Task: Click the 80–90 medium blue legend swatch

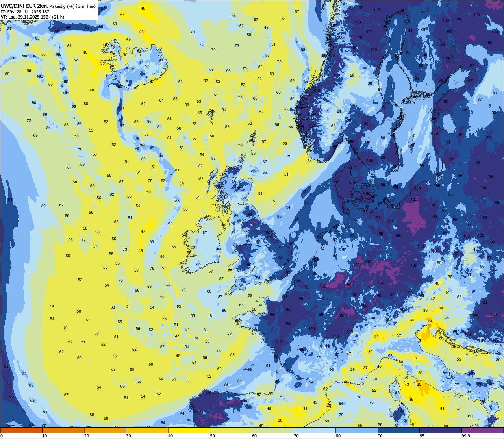Action: 357,430
